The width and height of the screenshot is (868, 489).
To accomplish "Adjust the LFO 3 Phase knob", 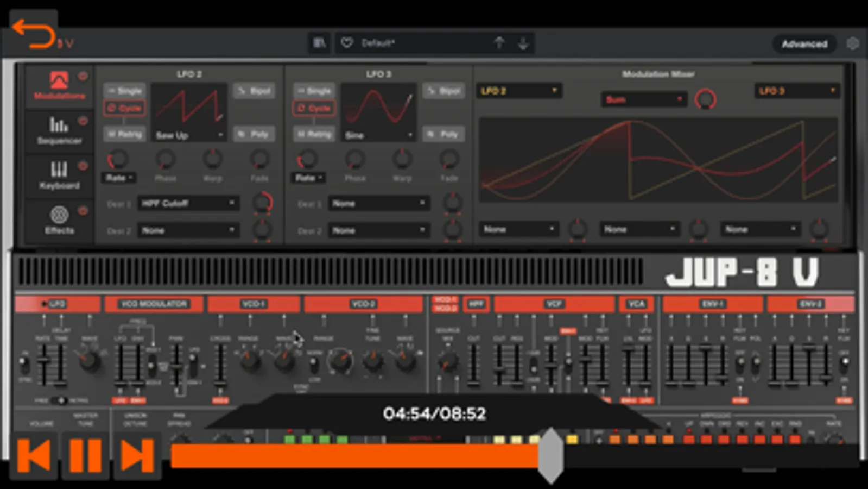I will [354, 159].
